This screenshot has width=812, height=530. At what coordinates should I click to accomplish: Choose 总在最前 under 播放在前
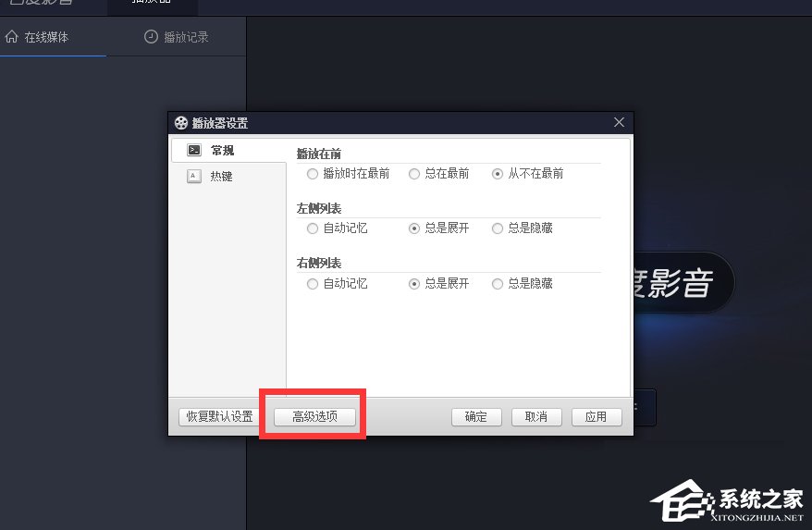[414, 173]
